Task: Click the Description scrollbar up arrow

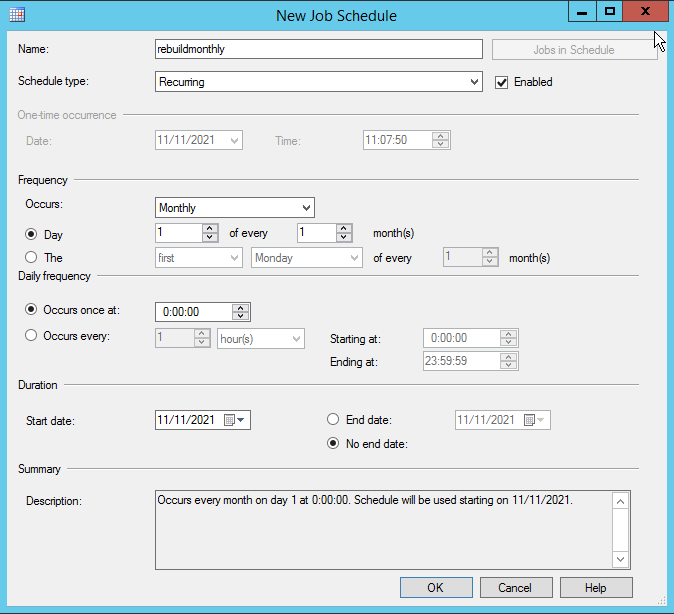Action: [x=620, y=501]
